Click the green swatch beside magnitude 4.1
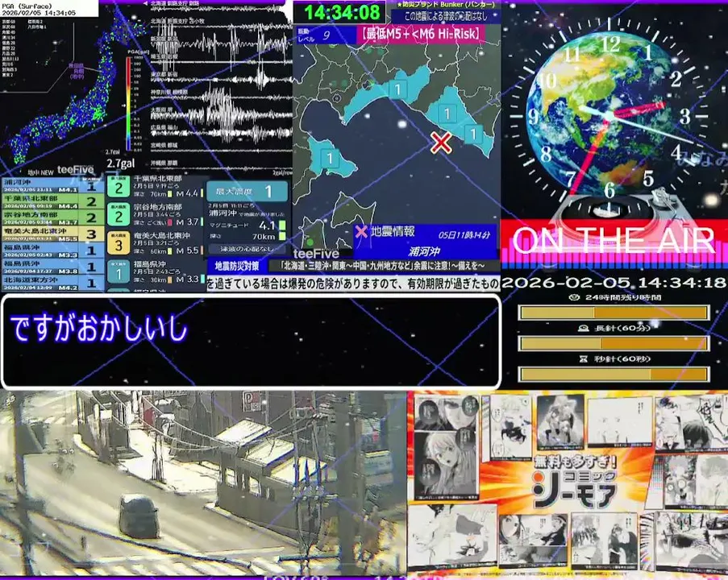This screenshot has width=728, height=580. 282,226
